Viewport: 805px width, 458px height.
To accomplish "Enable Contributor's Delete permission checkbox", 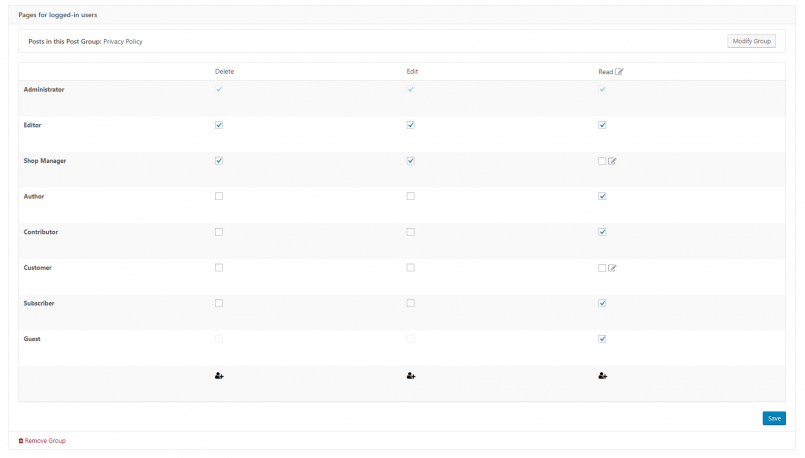I will click(219, 232).
